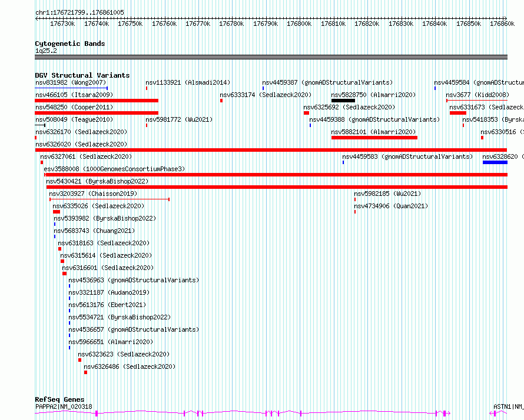Open nsv4459387 gnomAD variant label
The height and width of the screenshot is (420, 524).
(327, 82)
